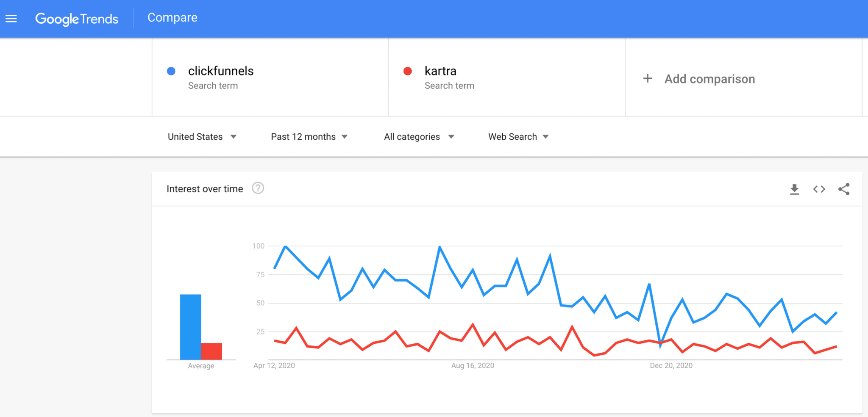Click the blue clickfunnels average bar
Screen dimensions: 868x417
point(190,327)
